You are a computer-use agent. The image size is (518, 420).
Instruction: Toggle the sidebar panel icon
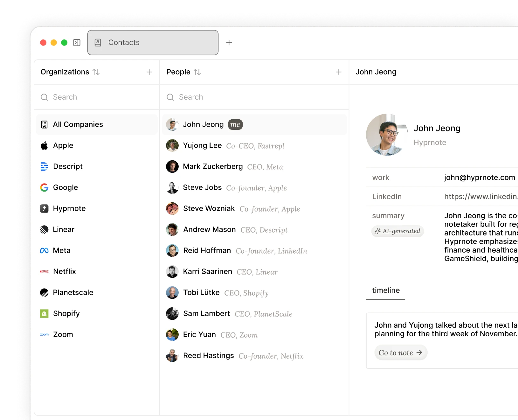click(77, 43)
